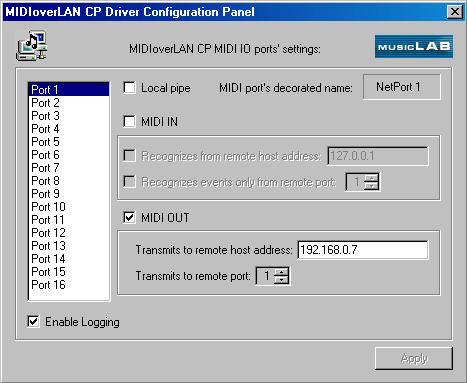Viewport: 467px width, 383px height.
Task: Uncheck the MIDI OUT checkbox
Action: tap(129, 217)
